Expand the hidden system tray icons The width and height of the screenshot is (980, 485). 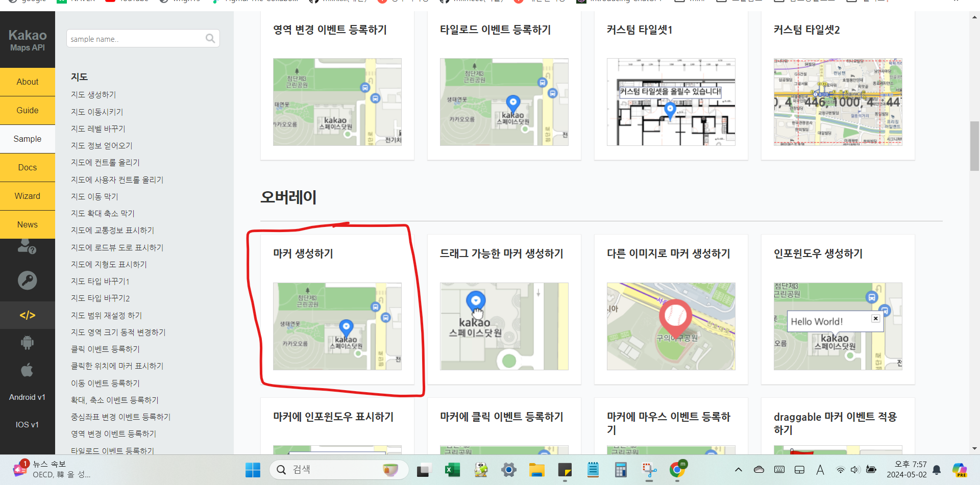[739, 470]
